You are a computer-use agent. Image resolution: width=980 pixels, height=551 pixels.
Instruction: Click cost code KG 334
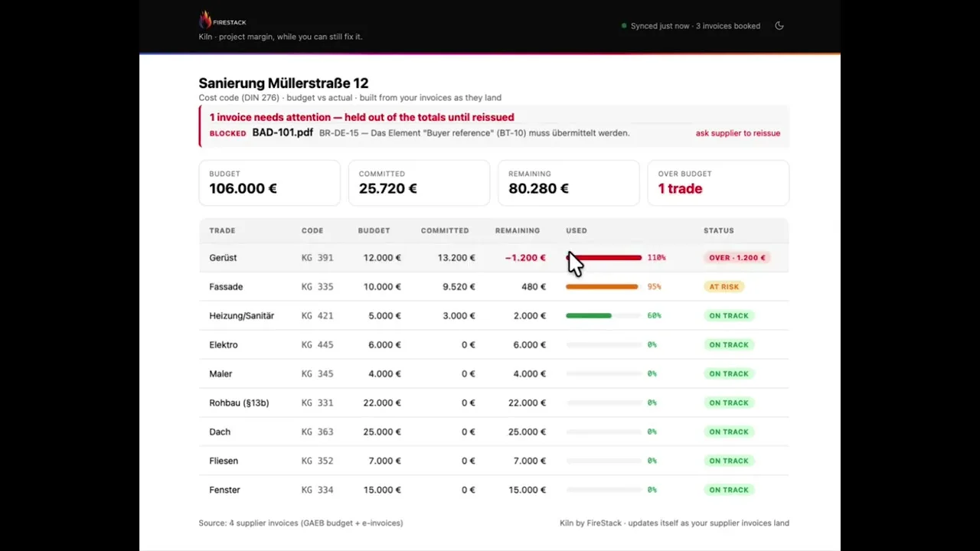point(317,490)
